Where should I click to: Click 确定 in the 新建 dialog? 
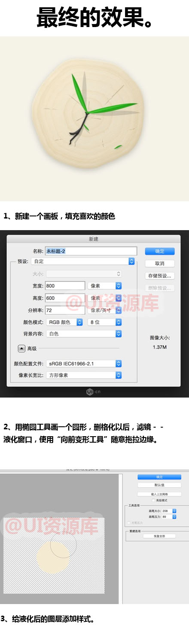pos(159,251)
